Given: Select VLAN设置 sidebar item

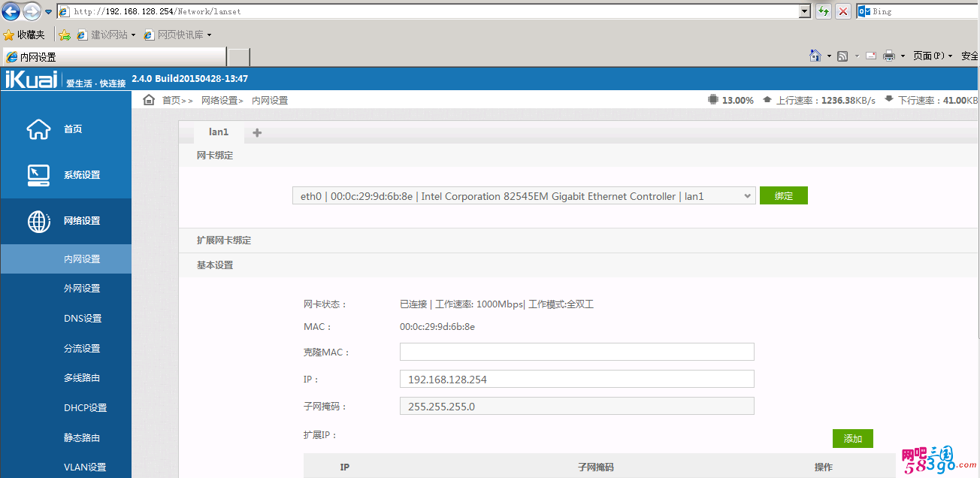Looking at the screenshot, I should click(65, 467).
